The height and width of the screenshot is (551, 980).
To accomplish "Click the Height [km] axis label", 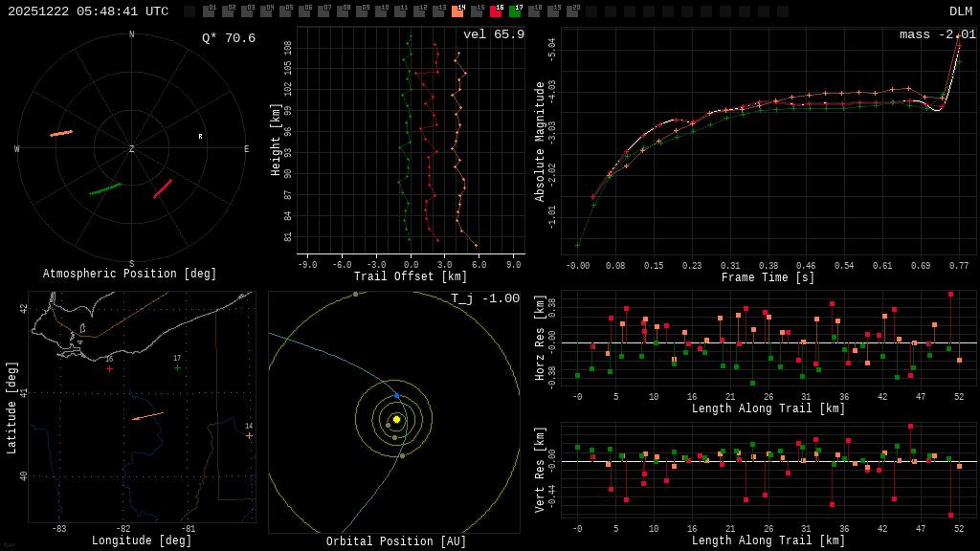I will pos(275,140).
